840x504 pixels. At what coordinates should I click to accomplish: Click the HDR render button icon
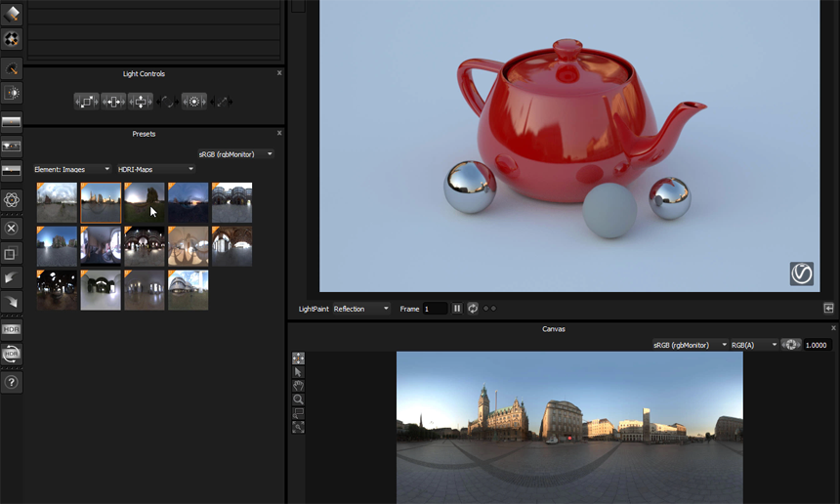(x=12, y=329)
